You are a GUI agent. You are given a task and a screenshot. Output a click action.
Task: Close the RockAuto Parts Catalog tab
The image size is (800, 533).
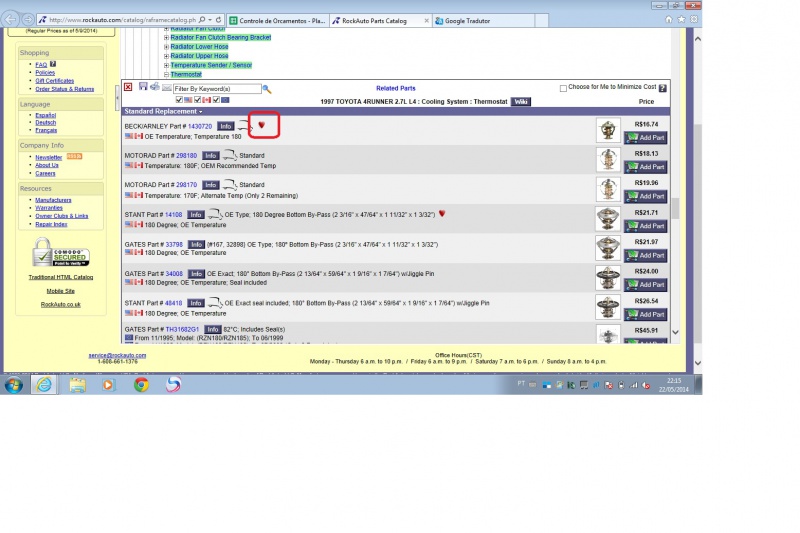tap(427, 20)
